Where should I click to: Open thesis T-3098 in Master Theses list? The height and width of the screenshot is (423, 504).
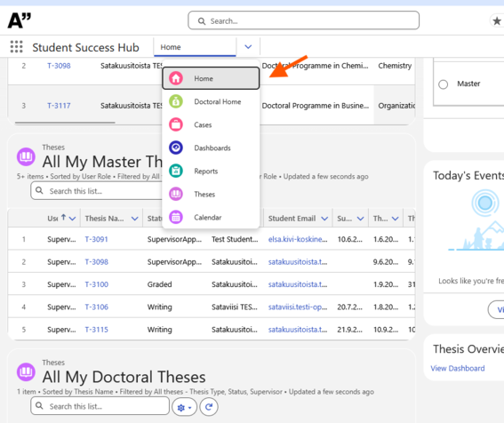96,262
